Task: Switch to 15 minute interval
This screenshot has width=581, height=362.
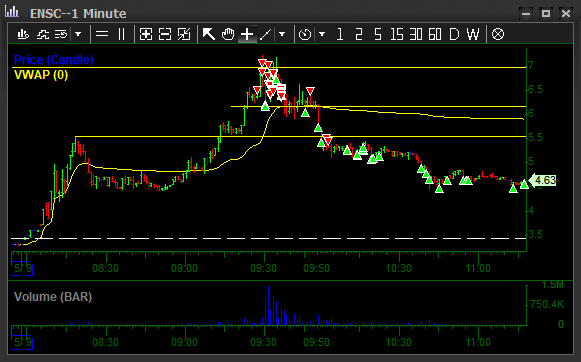Action: [x=397, y=34]
